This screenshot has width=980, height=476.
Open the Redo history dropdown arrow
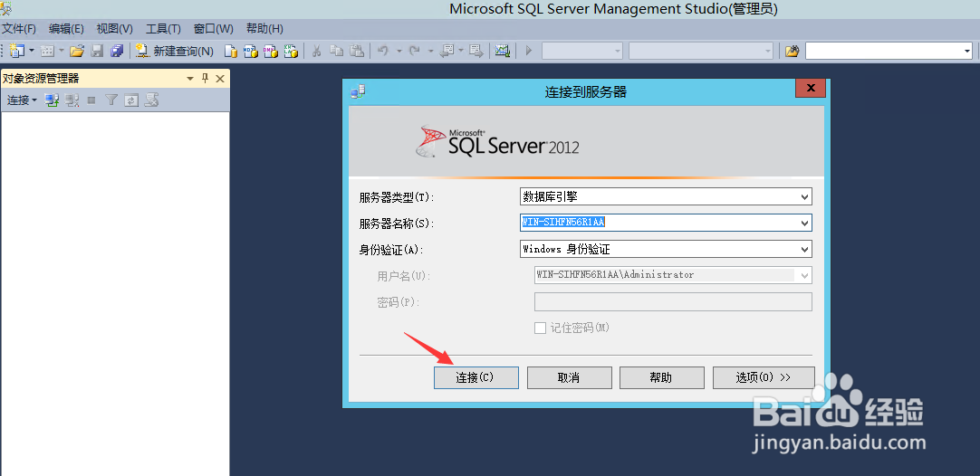tap(430, 52)
